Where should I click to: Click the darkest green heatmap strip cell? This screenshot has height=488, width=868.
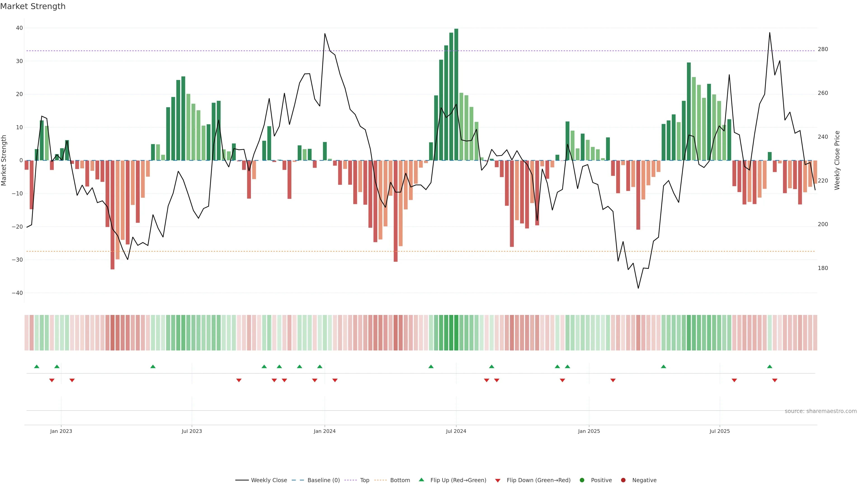[x=456, y=333]
